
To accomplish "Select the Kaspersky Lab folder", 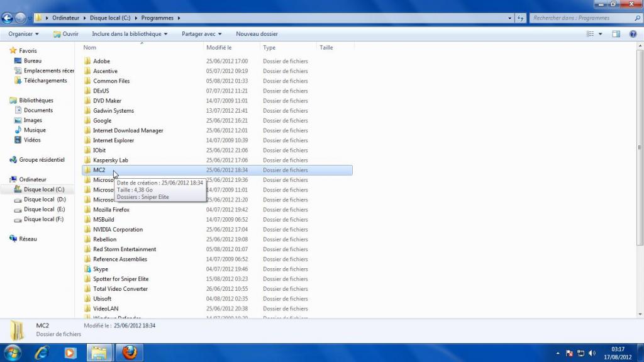I will click(x=111, y=160).
